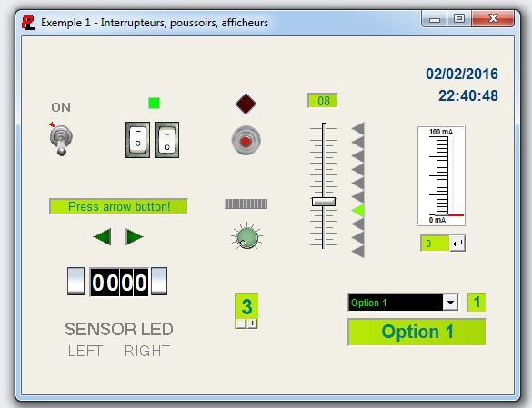532x408 pixels.
Task: Click the mA value input field showing 0
Action: tap(435, 244)
